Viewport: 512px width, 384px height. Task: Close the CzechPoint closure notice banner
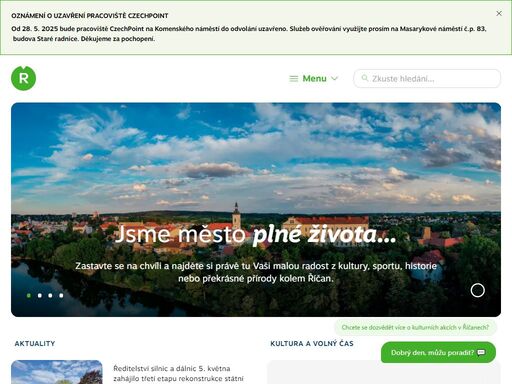[x=499, y=13]
